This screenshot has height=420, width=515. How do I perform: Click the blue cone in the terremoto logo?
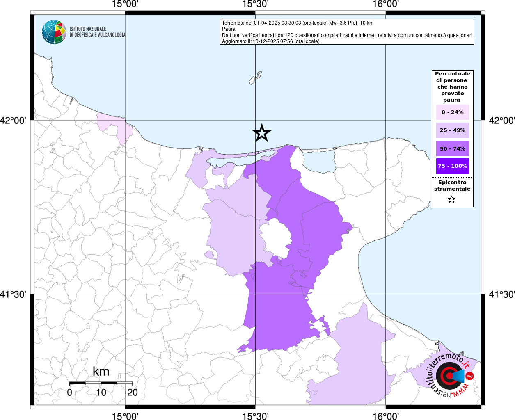[x=458, y=376]
